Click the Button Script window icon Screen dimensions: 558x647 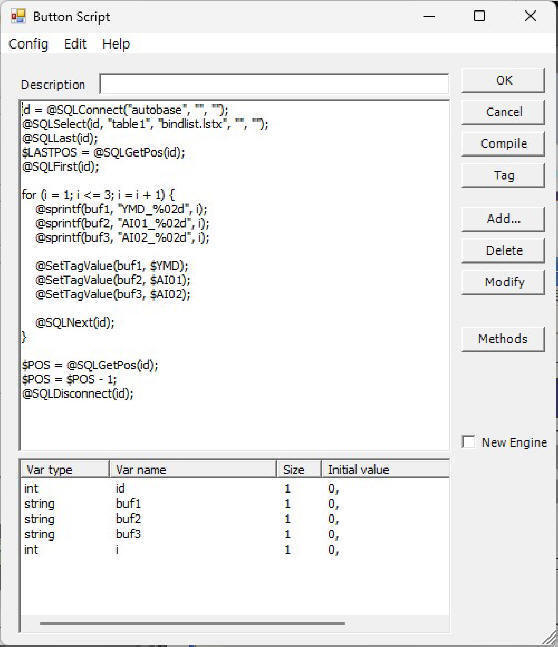click(19, 16)
